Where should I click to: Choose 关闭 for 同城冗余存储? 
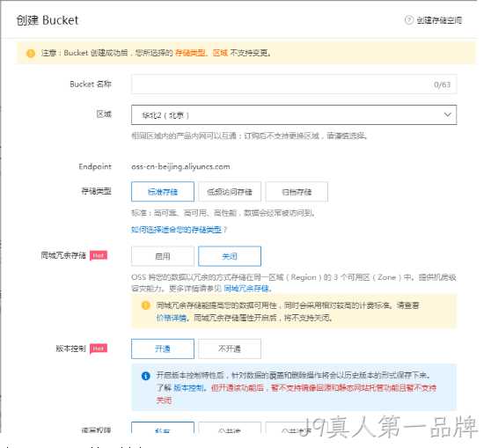tap(230, 256)
